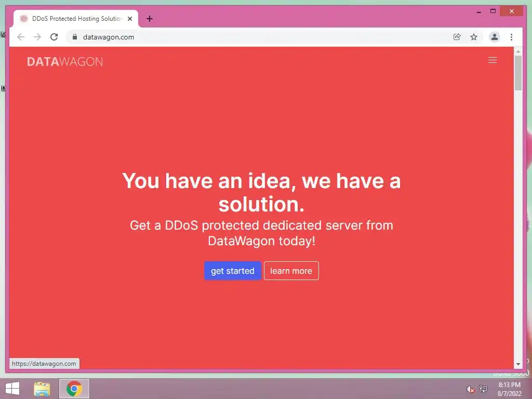
Task: Bookmark this page with the star icon
Action: [x=474, y=37]
